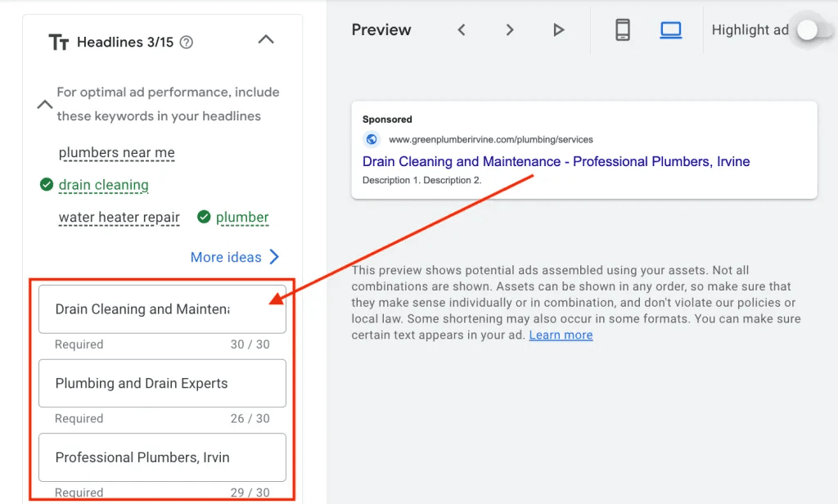The height and width of the screenshot is (504, 838).
Task: Play the ad preview rotation
Action: click(x=558, y=30)
